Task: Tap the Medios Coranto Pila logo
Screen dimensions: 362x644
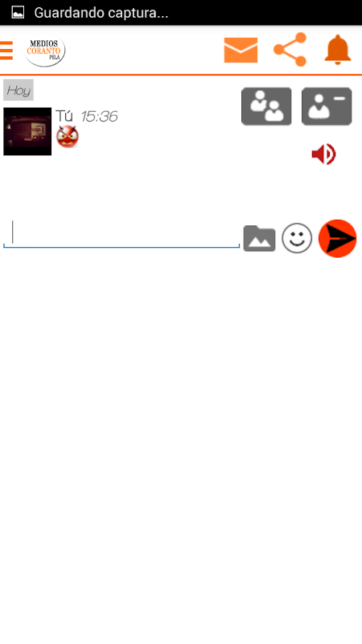Action: coord(45,51)
